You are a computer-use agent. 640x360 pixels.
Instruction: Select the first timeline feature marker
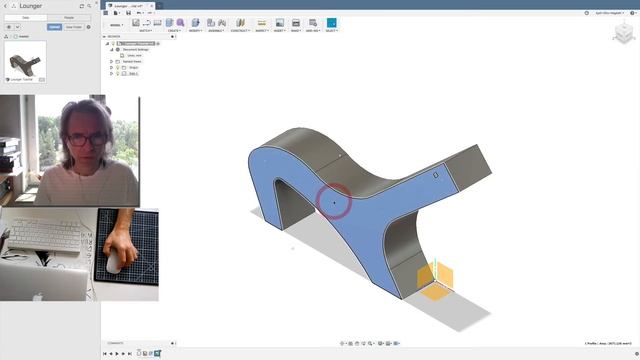point(139,353)
